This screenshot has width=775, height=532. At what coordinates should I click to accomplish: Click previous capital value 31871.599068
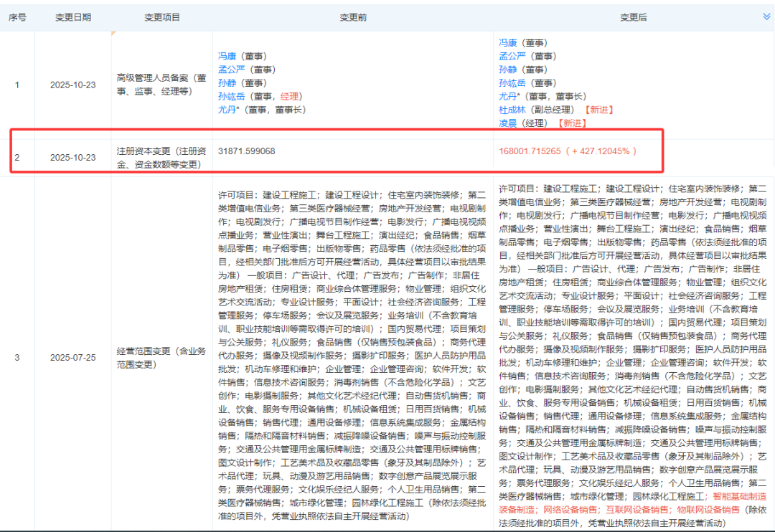246,151
